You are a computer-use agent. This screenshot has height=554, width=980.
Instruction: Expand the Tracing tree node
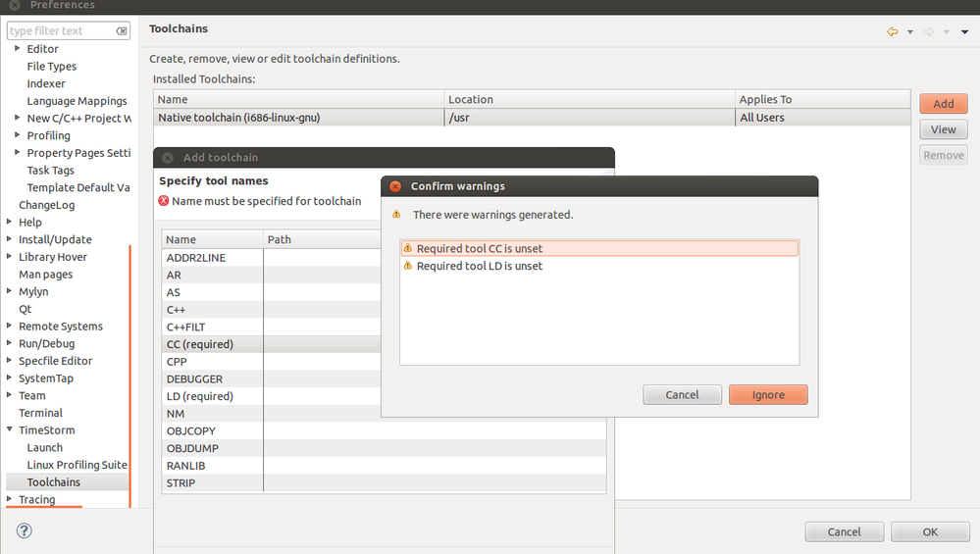pos(10,499)
